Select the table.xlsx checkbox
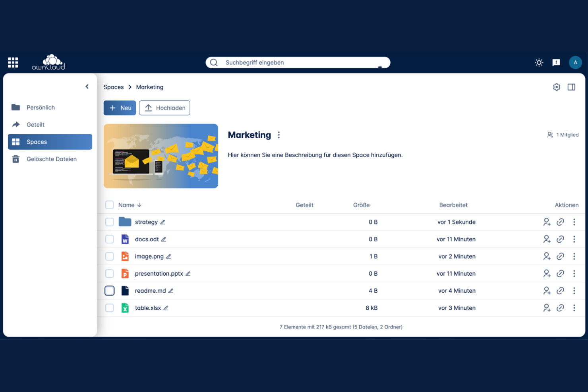588x392 pixels. (x=109, y=308)
